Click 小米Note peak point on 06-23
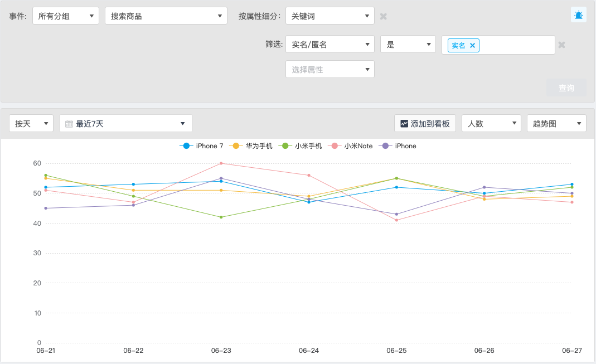Viewport: 596px width, 364px height. 221,163
